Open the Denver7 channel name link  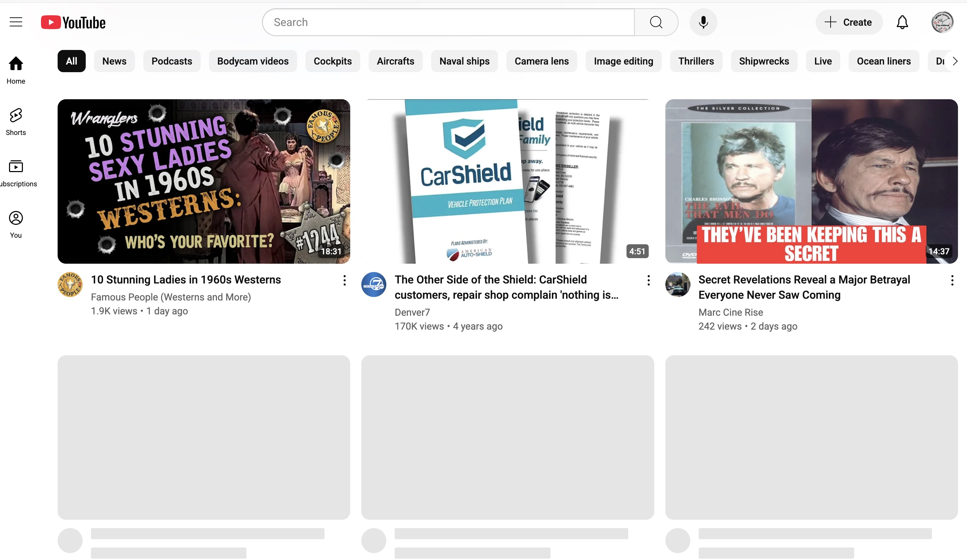point(412,312)
